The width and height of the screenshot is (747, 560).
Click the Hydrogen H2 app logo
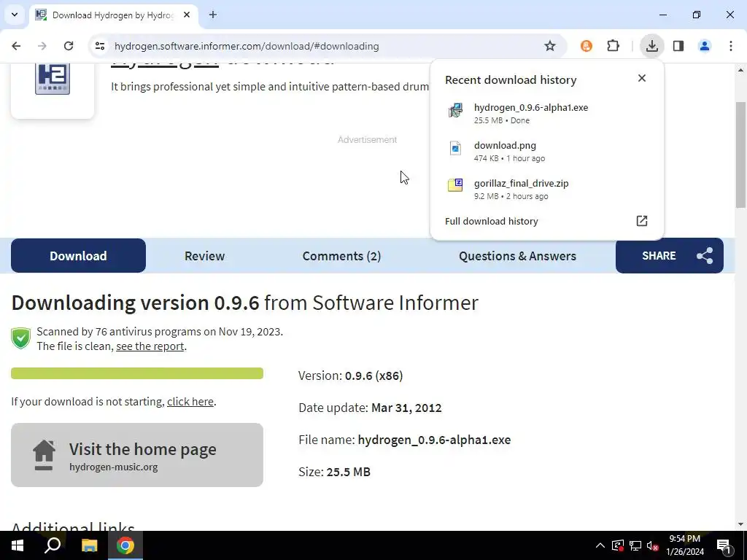click(53, 79)
